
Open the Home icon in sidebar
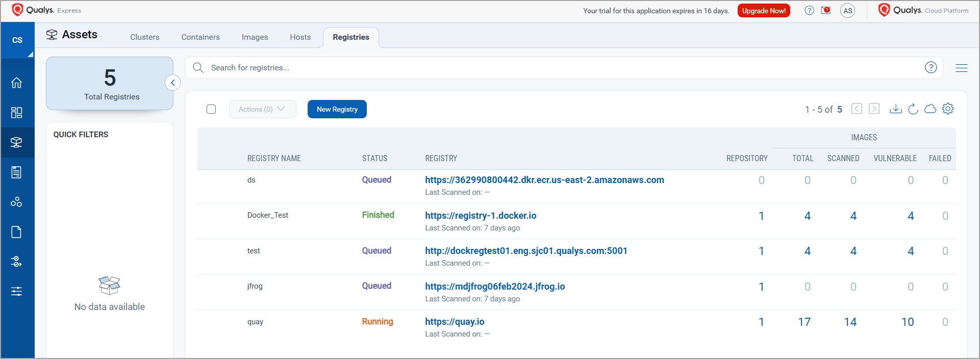click(17, 83)
